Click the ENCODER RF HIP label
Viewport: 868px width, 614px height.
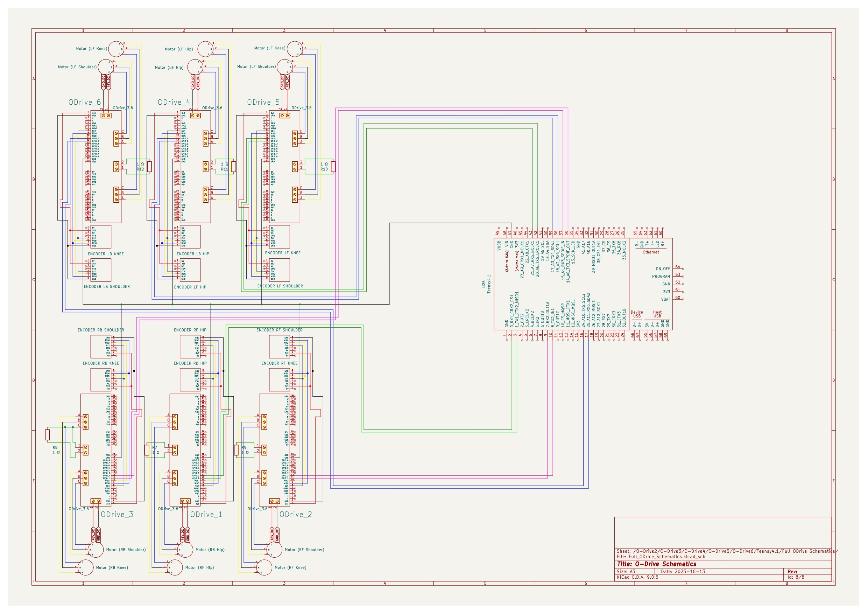click(x=190, y=330)
